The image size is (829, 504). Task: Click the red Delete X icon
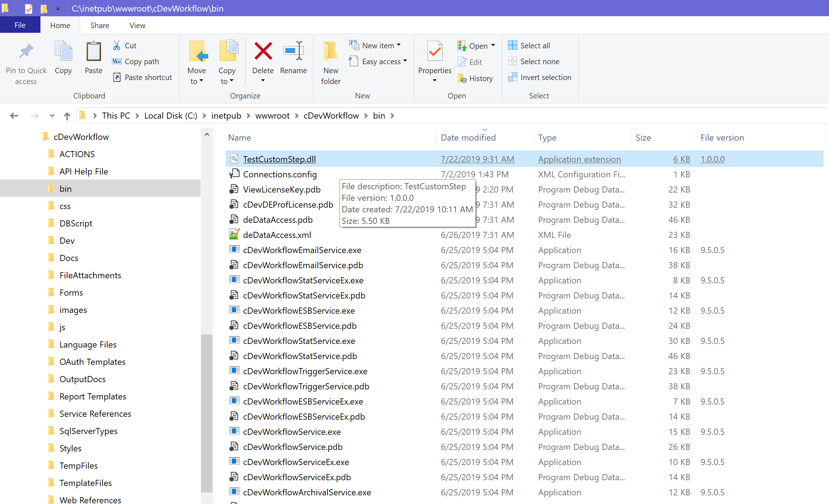[x=263, y=51]
